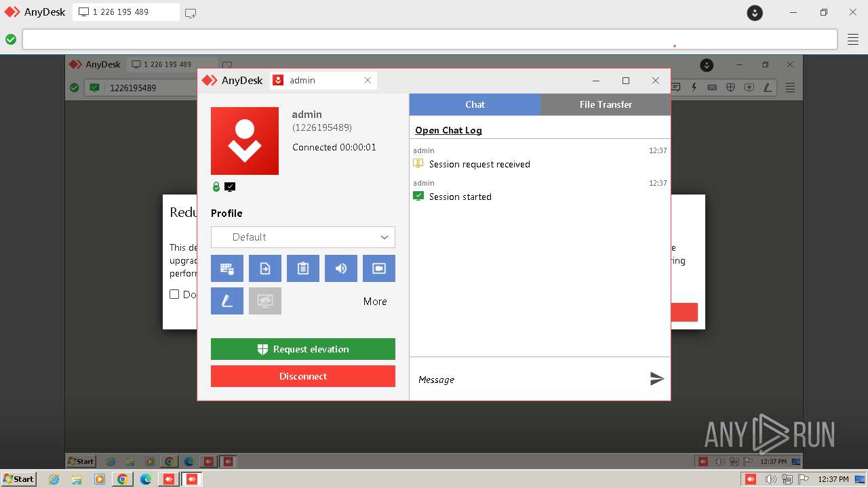Click the Windows Start button

click(x=19, y=479)
